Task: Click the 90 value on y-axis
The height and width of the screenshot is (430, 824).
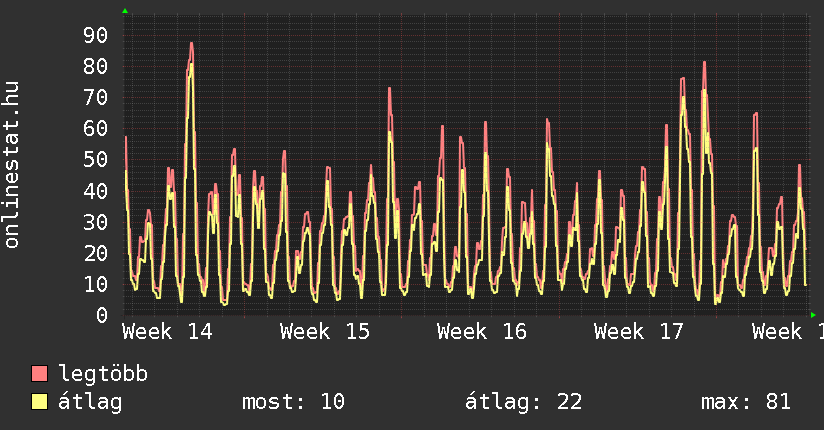Action: point(95,36)
